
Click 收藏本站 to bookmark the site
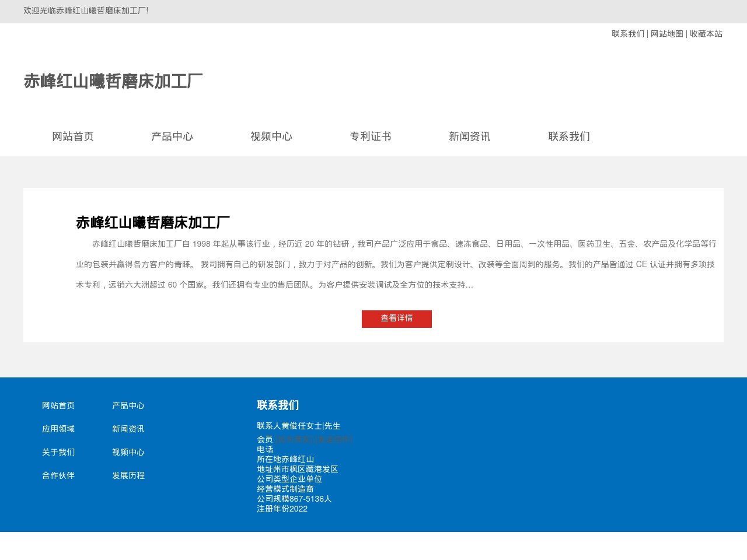tap(706, 34)
